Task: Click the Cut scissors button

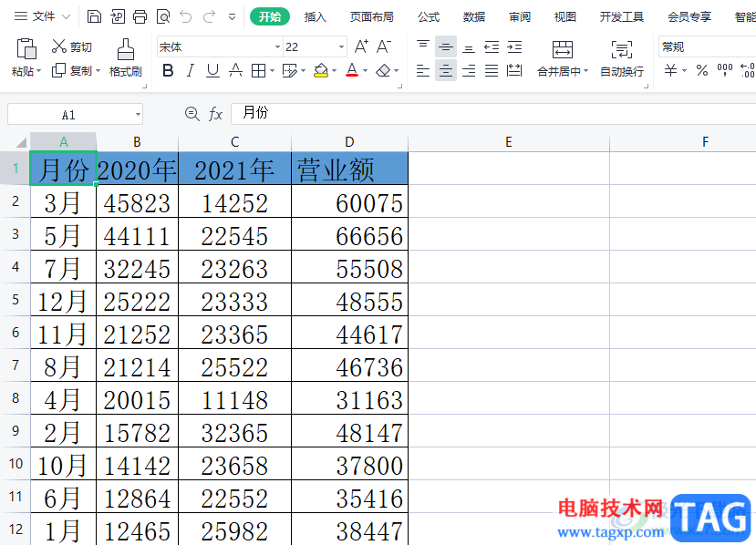Action: (x=71, y=46)
